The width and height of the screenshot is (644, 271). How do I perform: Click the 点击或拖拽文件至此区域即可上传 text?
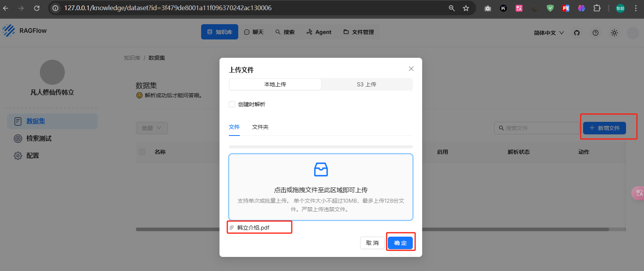321,190
